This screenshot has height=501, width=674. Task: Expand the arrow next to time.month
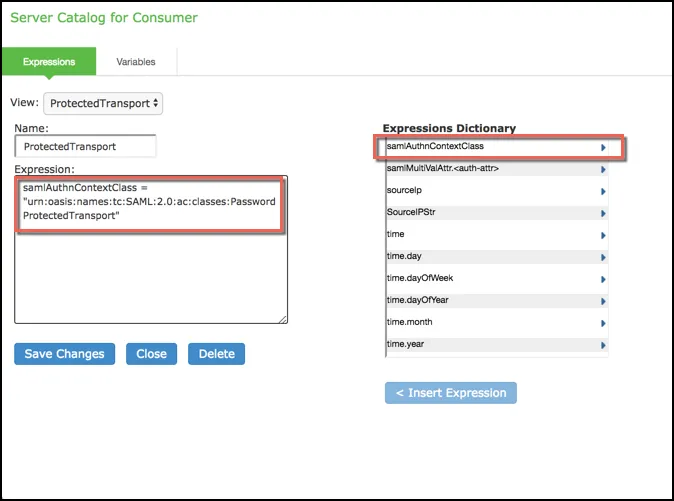(x=603, y=323)
